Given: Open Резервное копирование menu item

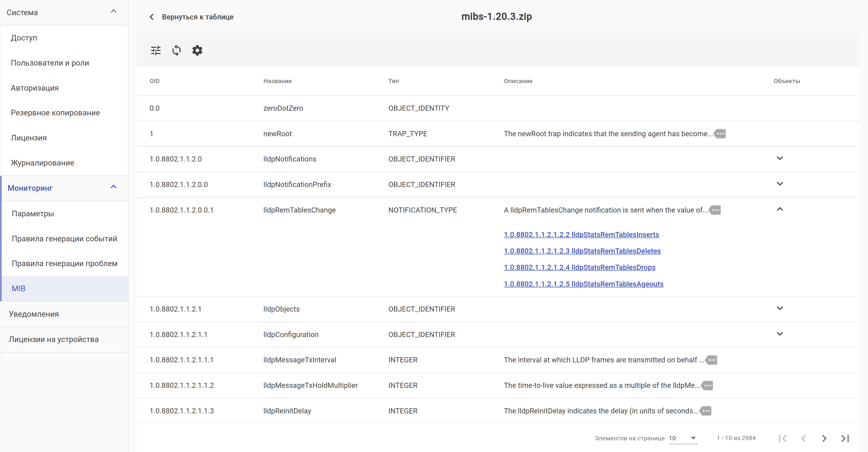Looking at the screenshot, I should tap(55, 113).
